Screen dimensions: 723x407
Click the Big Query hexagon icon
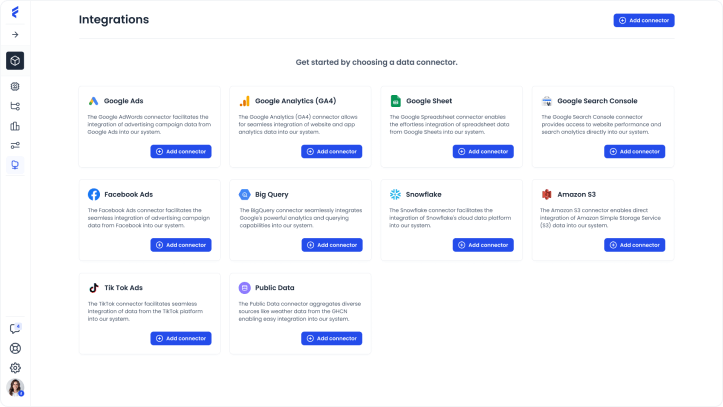click(x=244, y=195)
